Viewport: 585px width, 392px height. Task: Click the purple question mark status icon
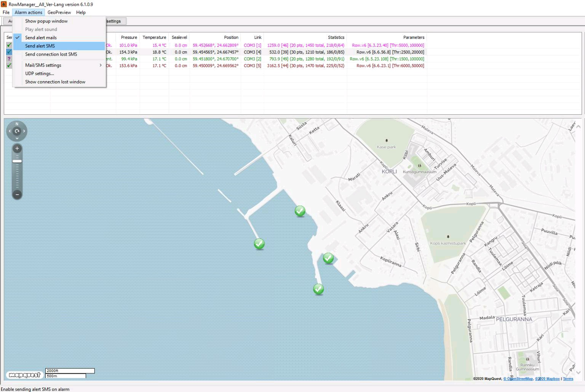9,59
